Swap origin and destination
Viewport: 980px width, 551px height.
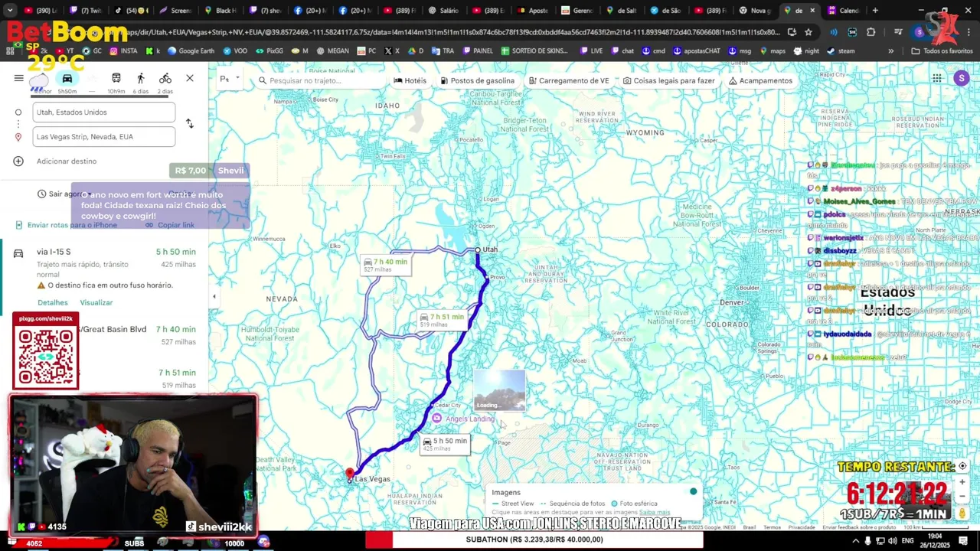190,123
